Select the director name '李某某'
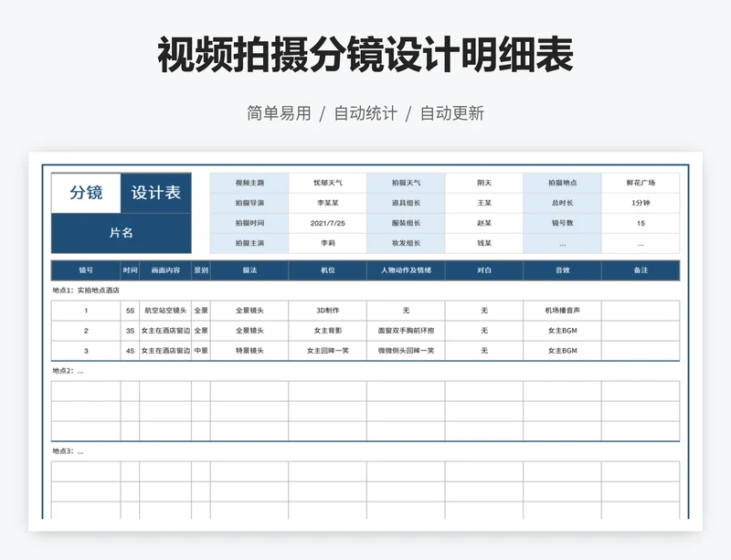Viewport: 731px width, 560px height. coord(328,203)
